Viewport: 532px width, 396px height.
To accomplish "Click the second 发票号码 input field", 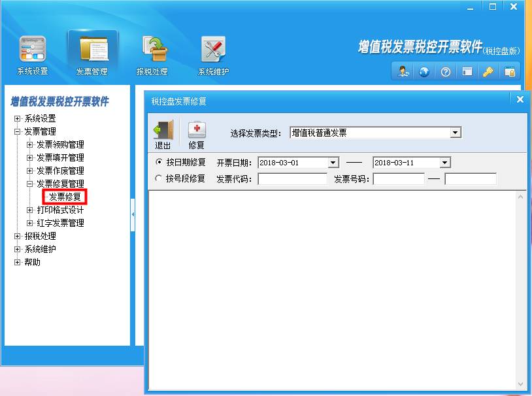I will pyautogui.click(x=471, y=179).
